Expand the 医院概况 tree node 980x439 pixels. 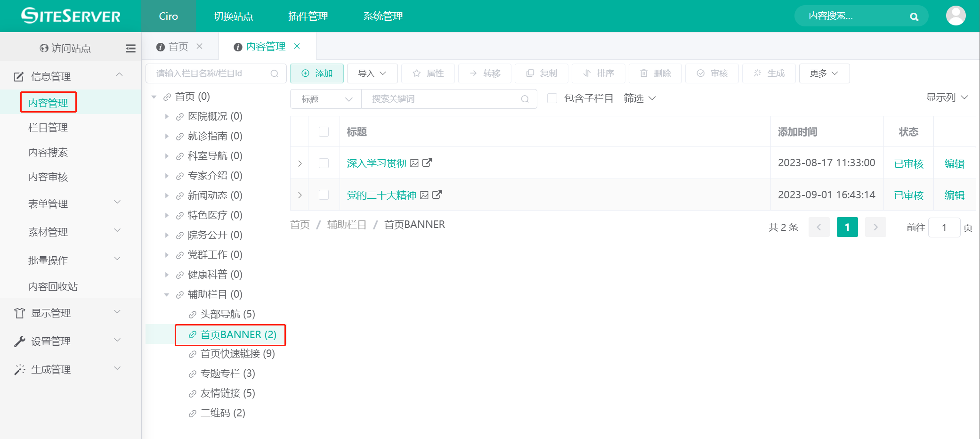(167, 116)
